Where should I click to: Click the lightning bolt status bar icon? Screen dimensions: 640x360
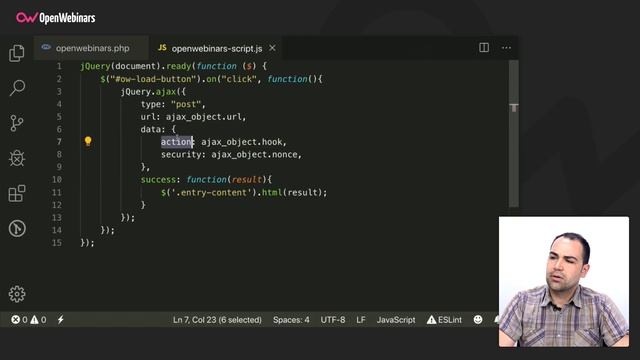[x=60, y=320]
